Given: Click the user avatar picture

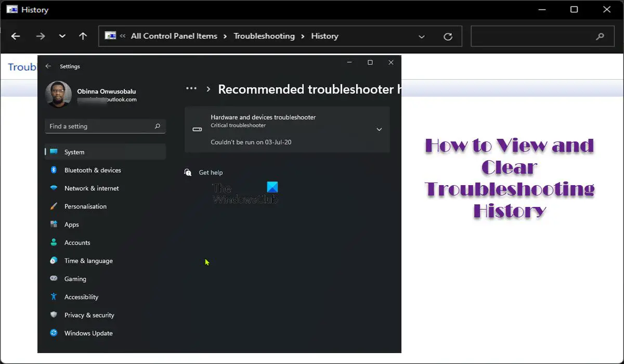Looking at the screenshot, I should click(58, 95).
